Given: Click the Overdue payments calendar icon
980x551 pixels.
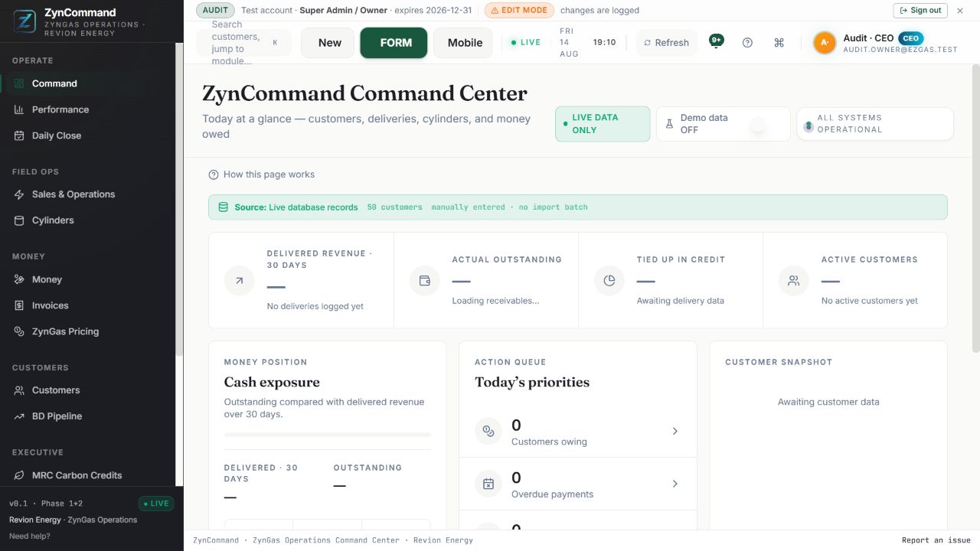Looking at the screenshot, I should click(x=488, y=484).
